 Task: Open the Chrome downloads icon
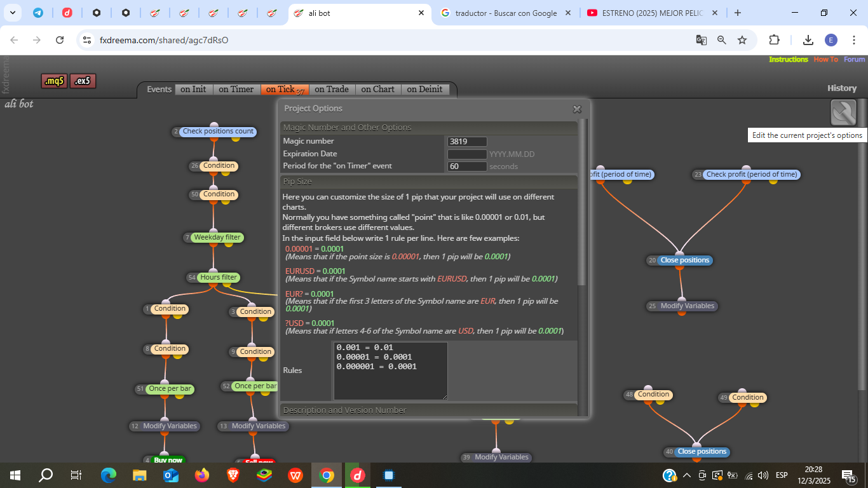(x=808, y=40)
